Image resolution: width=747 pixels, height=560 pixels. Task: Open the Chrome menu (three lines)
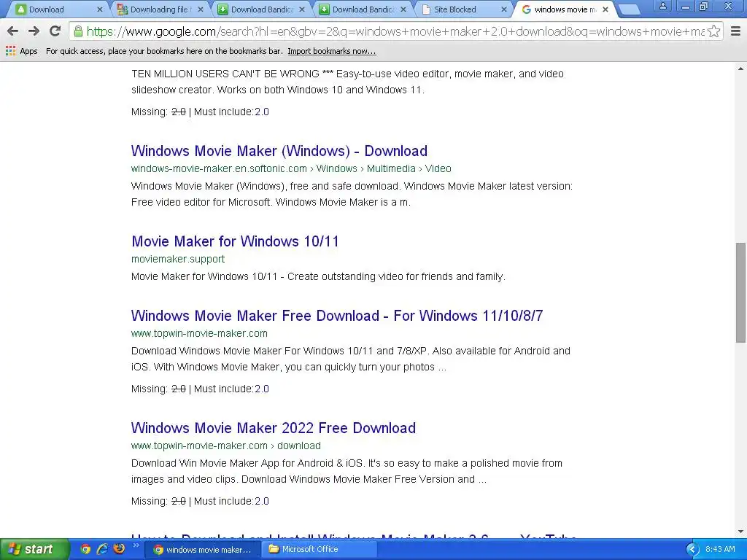point(735,31)
